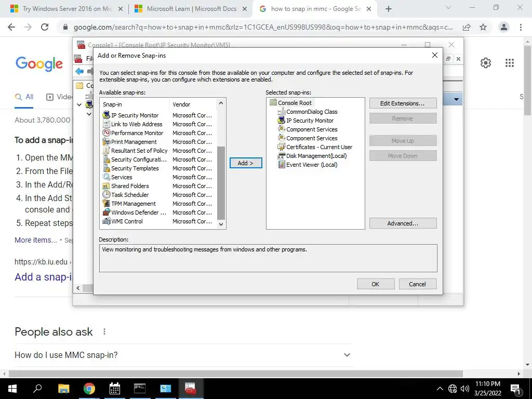Open Google apps grid
532x399 pixels.
click(510, 63)
